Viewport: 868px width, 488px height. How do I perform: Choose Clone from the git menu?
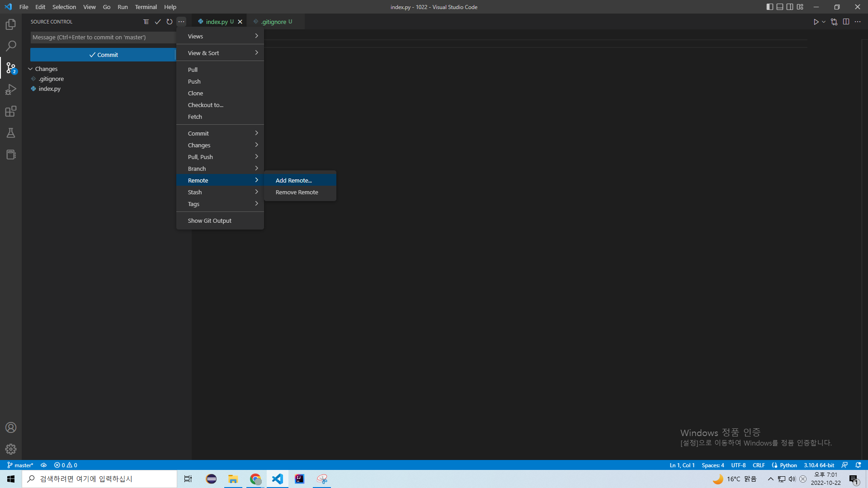pyautogui.click(x=220, y=93)
